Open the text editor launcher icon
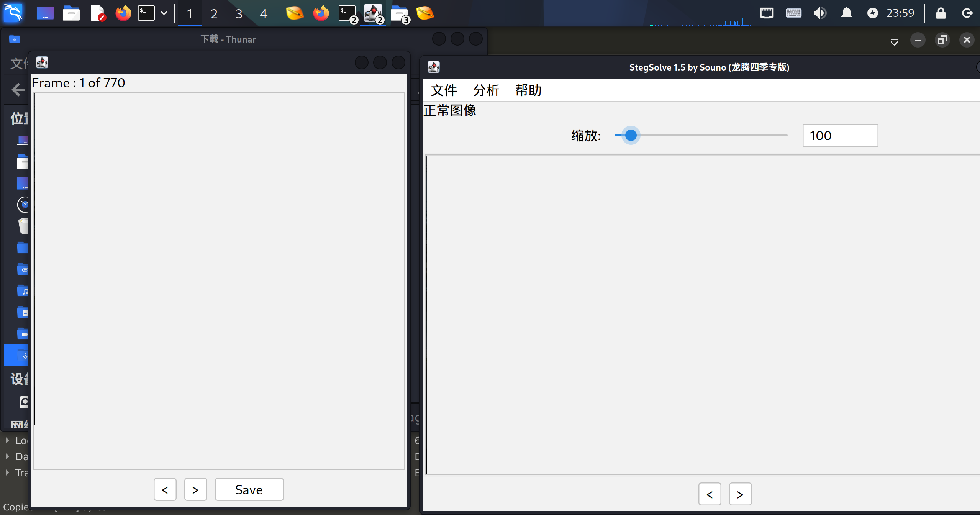The width and height of the screenshot is (980, 515). click(98, 13)
